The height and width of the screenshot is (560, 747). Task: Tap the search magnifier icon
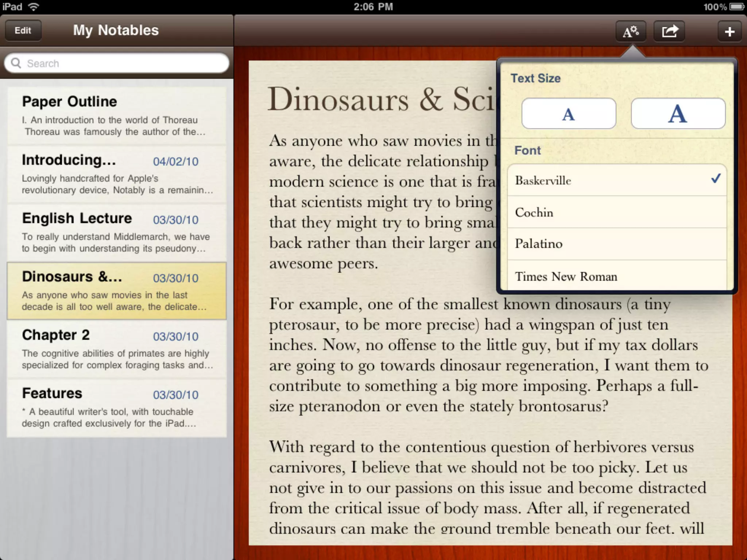pos(16,63)
